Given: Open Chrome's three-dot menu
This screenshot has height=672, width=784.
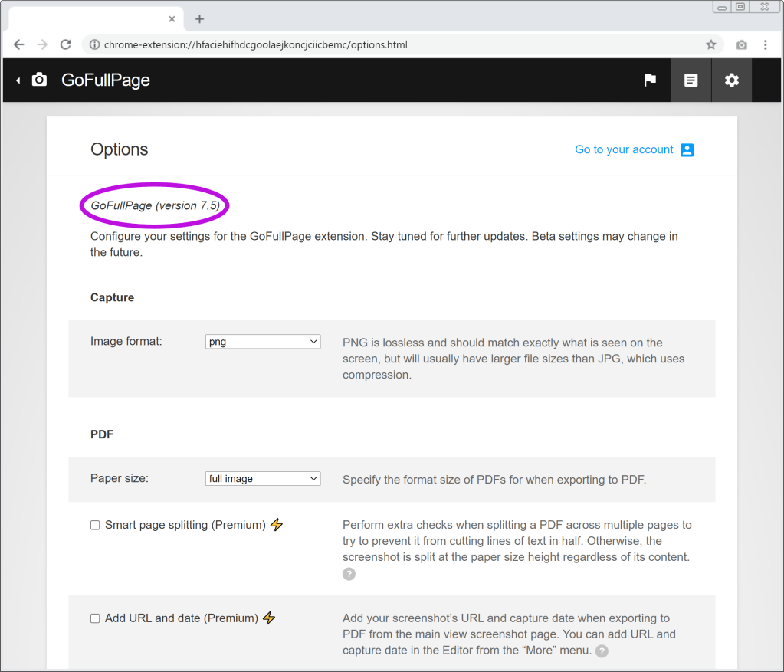Looking at the screenshot, I should (x=765, y=44).
